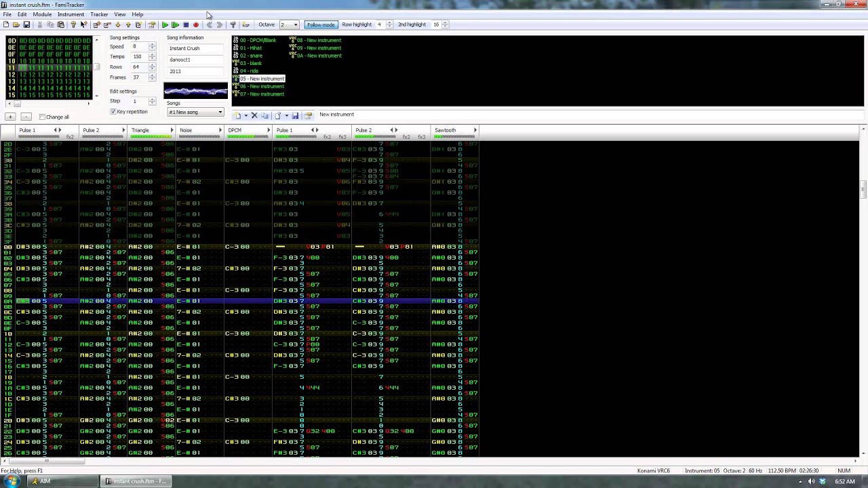The image size is (868, 488).
Task: Open the File menu
Action: click(x=7, y=14)
